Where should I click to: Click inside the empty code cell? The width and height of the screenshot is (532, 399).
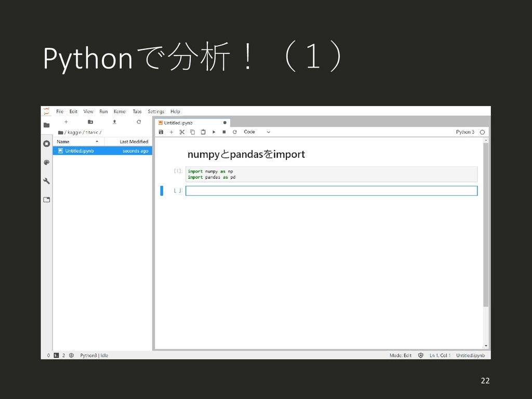(331, 191)
